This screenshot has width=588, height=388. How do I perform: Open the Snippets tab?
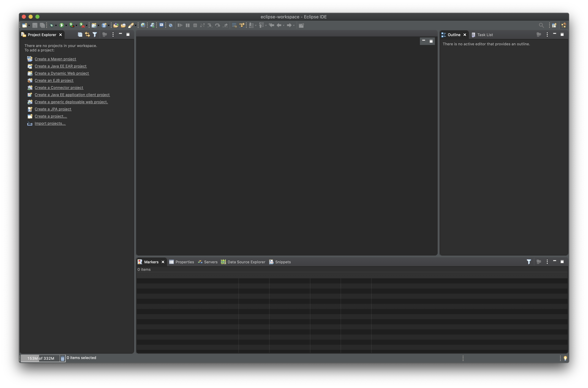pos(280,262)
